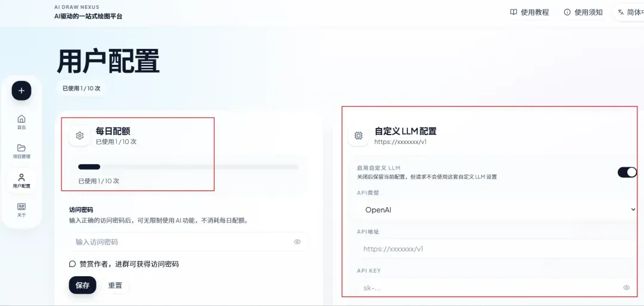This screenshot has width=644, height=306.
Task: Reveal access password with eye icon
Action: [298, 242]
